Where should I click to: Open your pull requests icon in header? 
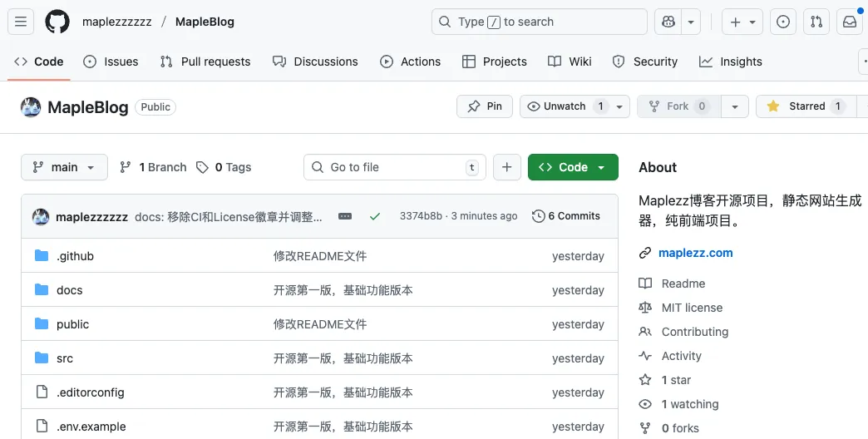coord(816,22)
